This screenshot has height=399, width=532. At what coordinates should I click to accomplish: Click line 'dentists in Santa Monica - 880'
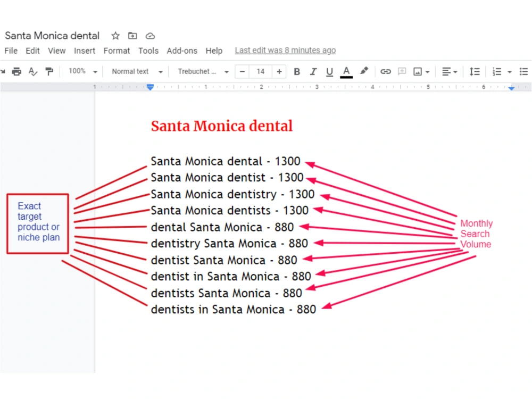[x=234, y=310]
